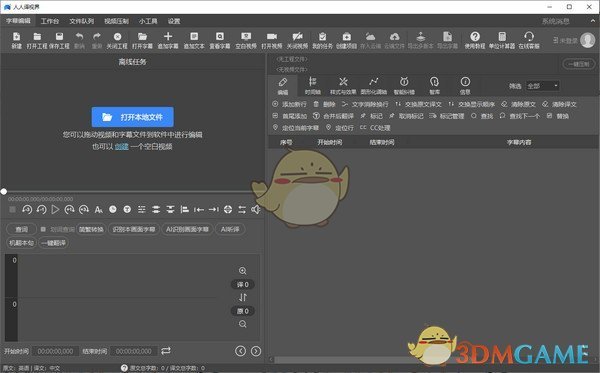Click the 创建 blank video link
Viewport: 600px width, 373px height.
pyautogui.click(x=122, y=147)
